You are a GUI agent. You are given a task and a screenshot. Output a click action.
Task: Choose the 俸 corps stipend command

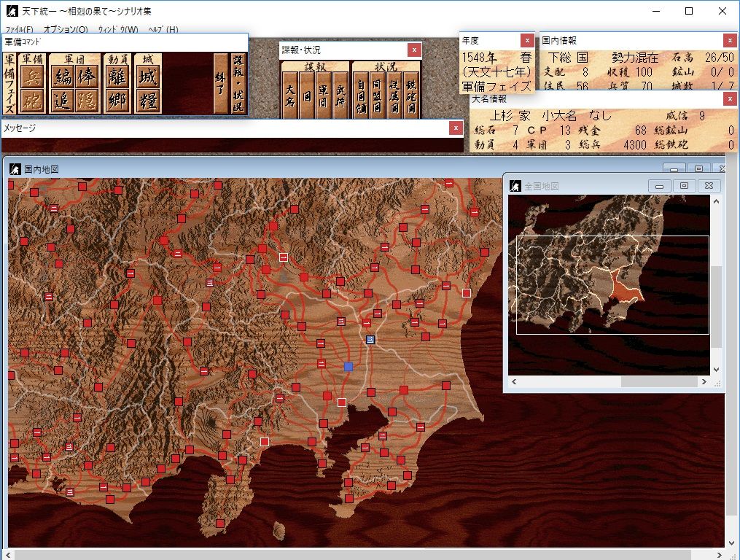tap(86, 77)
